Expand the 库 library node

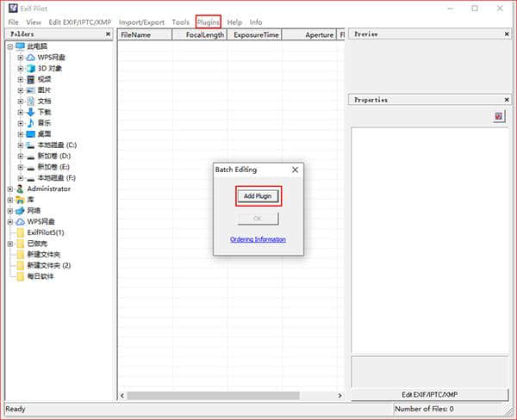(9, 200)
